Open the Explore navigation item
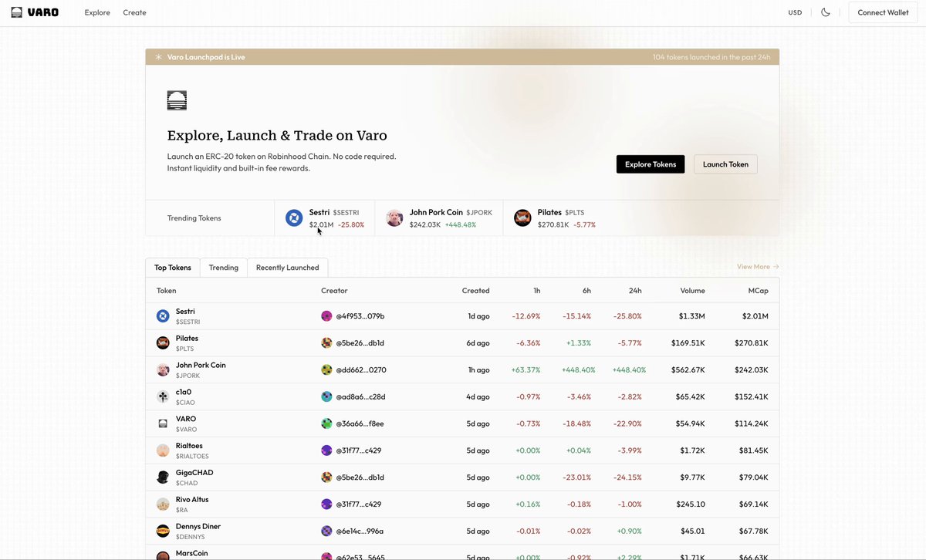The image size is (926, 560). tap(97, 12)
